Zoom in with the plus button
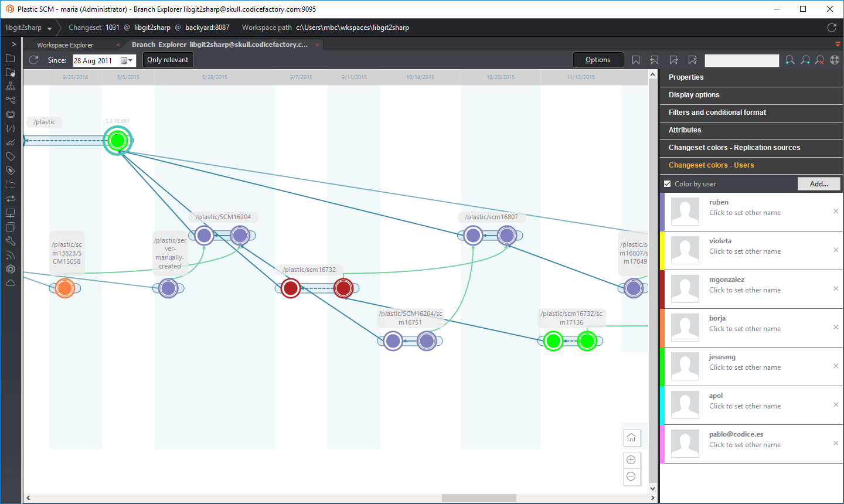 [x=631, y=460]
